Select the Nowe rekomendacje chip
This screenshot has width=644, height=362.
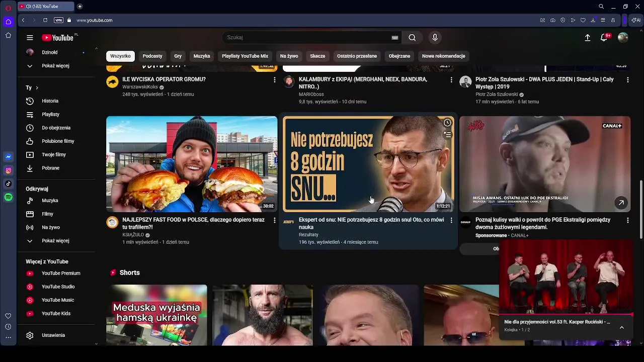(x=444, y=56)
